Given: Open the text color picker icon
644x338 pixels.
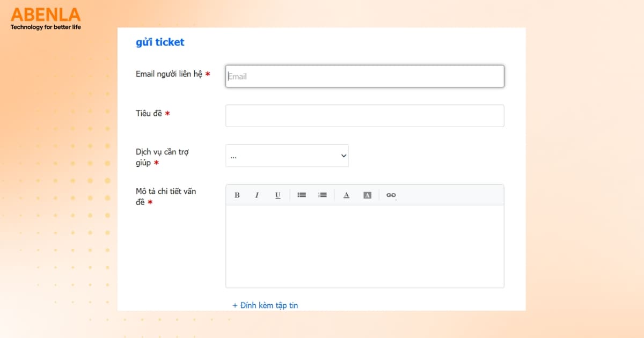Looking at the screenshot, I should (346, 195).
